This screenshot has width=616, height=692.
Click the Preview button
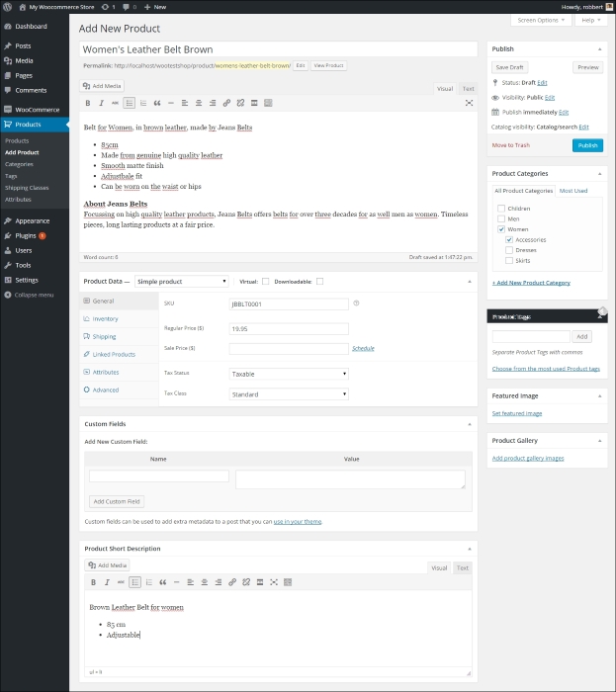587,67
